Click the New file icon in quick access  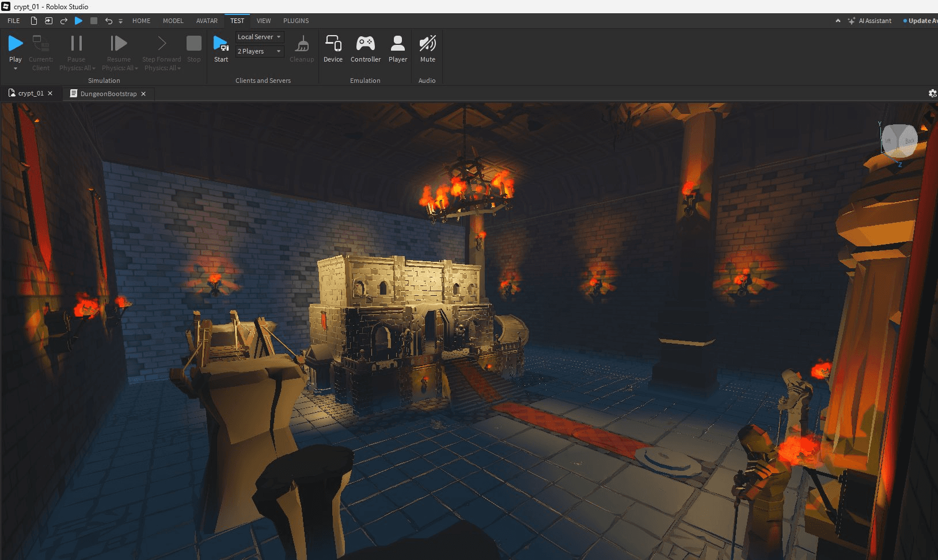coord(34,21)
